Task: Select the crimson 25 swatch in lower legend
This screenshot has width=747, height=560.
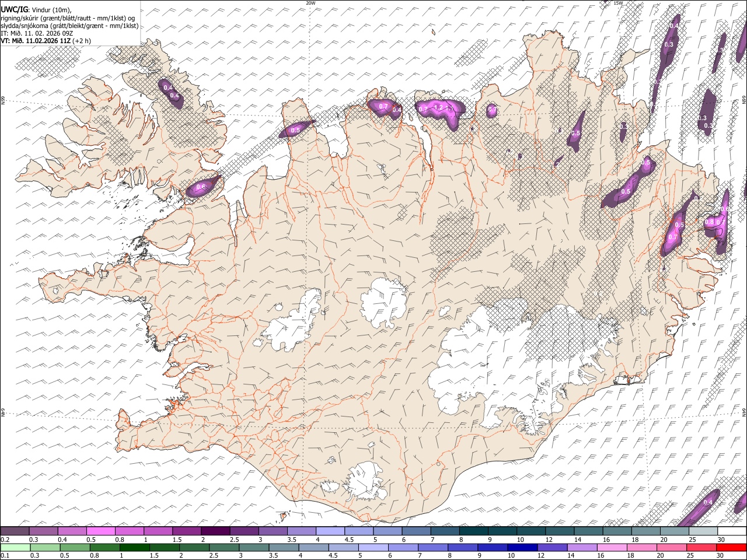Action: 701,547
